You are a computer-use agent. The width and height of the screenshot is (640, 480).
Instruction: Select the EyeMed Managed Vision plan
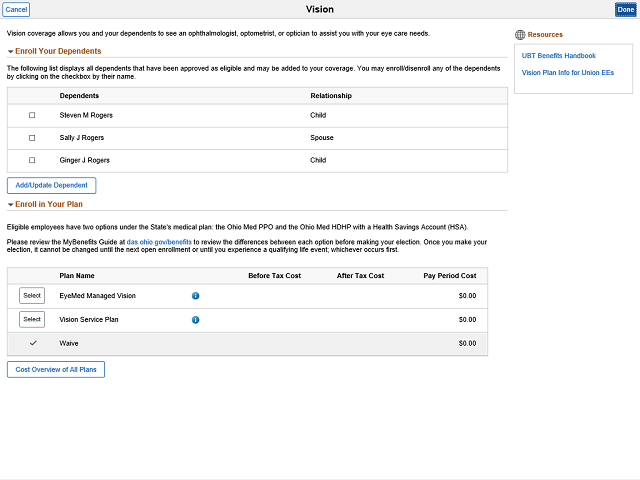click(32, 296)
